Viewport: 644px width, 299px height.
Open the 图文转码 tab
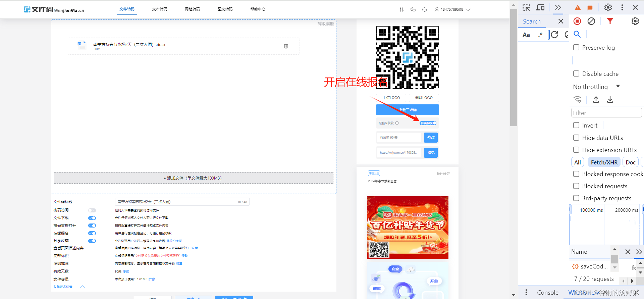coord(225,9)
